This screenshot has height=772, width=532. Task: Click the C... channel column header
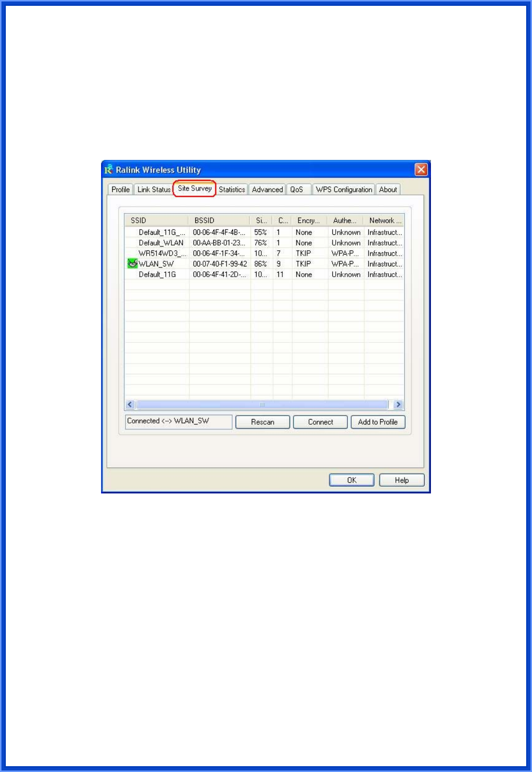click(x=282, y=220)
